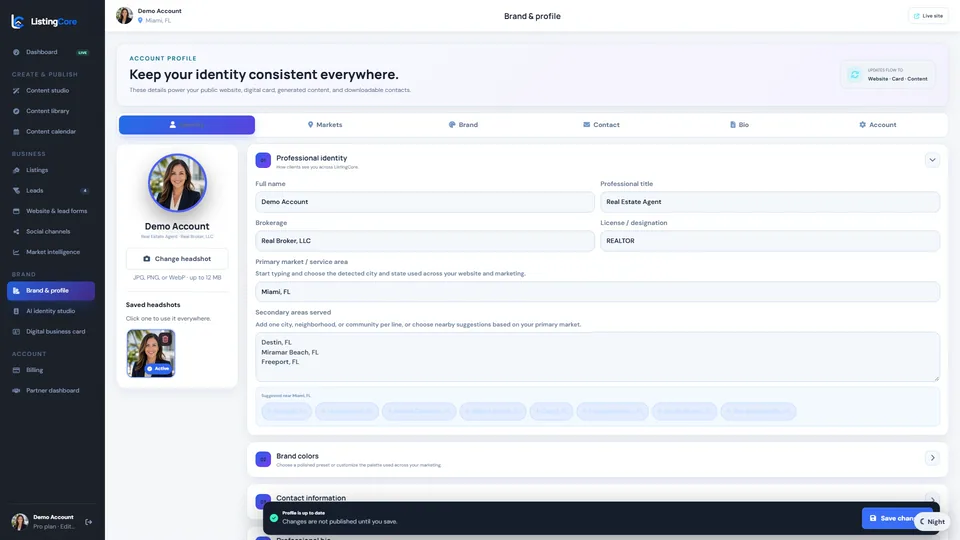960x540 pixels.
Task: Select the saved headshot marked Active
Action: (x=151, y=353)
